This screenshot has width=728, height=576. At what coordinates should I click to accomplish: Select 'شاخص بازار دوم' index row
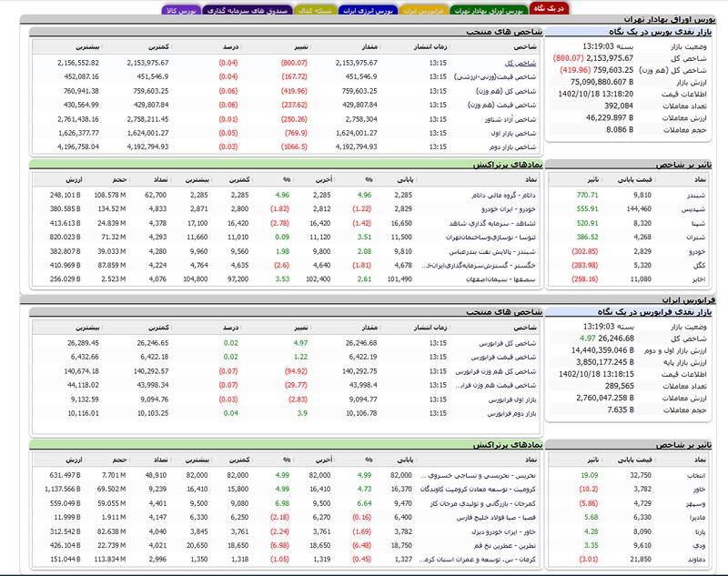point(511,146)
